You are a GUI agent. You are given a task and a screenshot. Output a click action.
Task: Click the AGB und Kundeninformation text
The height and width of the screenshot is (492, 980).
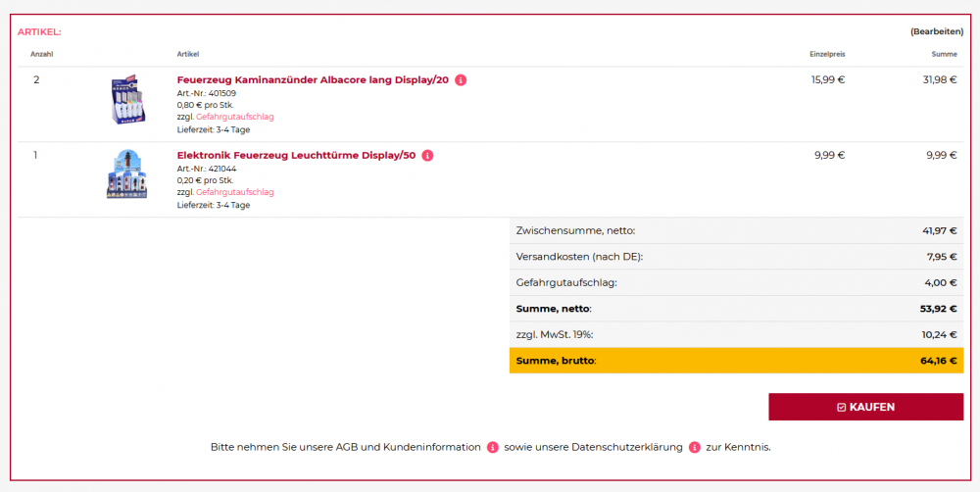coord(403,447)
